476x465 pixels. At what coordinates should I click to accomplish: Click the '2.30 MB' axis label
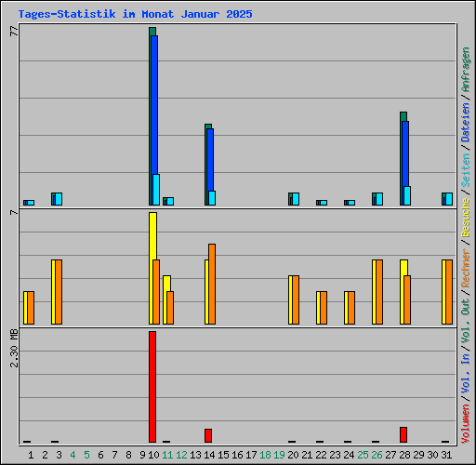[x=14, y=348]
